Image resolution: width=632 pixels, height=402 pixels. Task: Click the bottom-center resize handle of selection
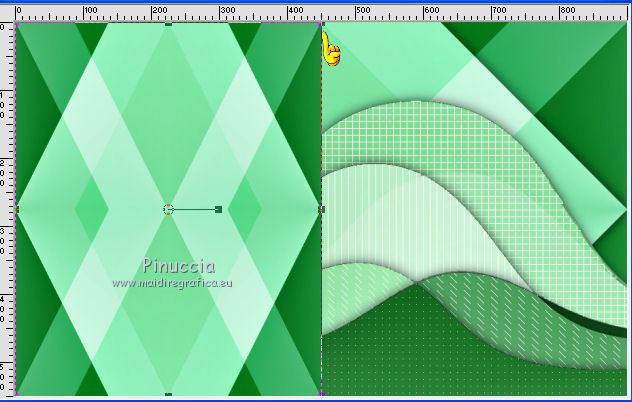[168, 394]
